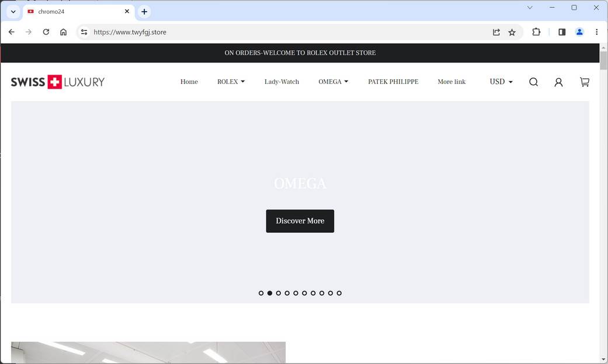Reload the current page
Viewport: 608px width, 364px height.
[46, 32]
